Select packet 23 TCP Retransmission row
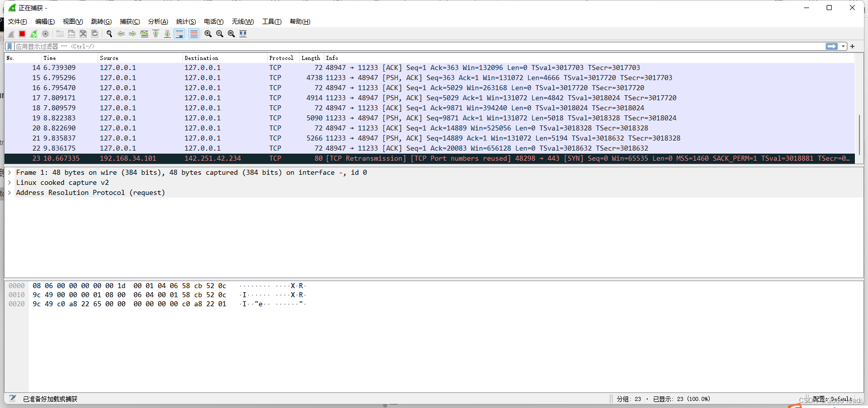 429,158
